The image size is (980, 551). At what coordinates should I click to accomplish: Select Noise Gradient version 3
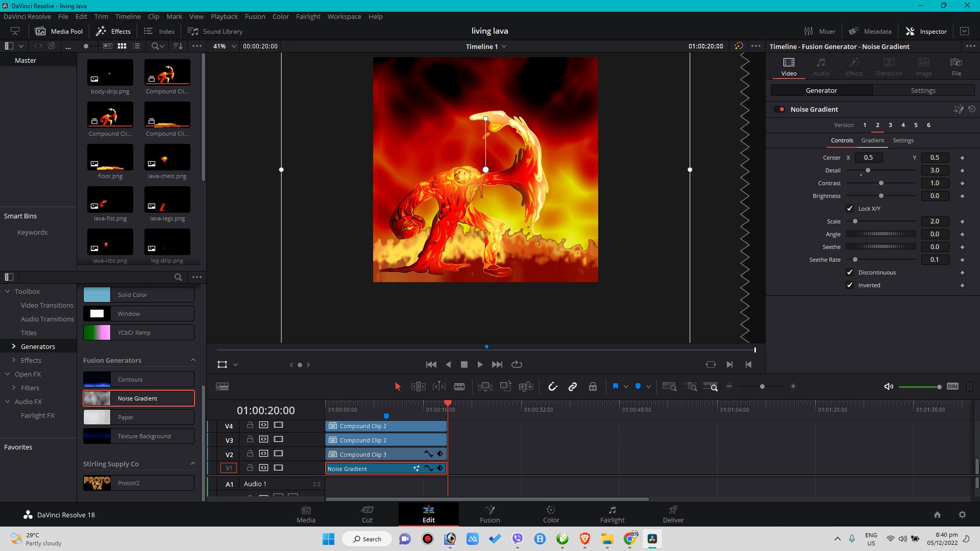pos(890,125)
